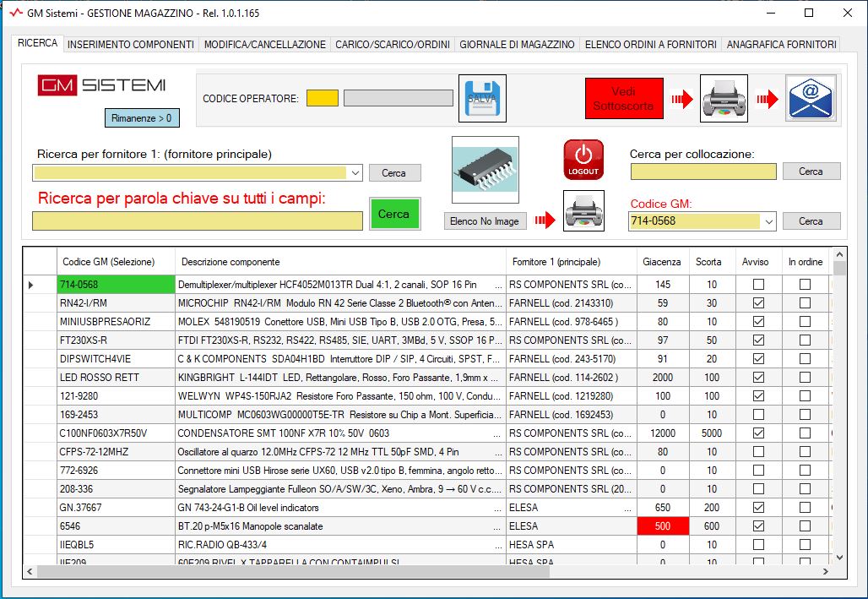Uncheck Avviso for RN42-I/RM

pyautogui.click(x=758, y=303)
